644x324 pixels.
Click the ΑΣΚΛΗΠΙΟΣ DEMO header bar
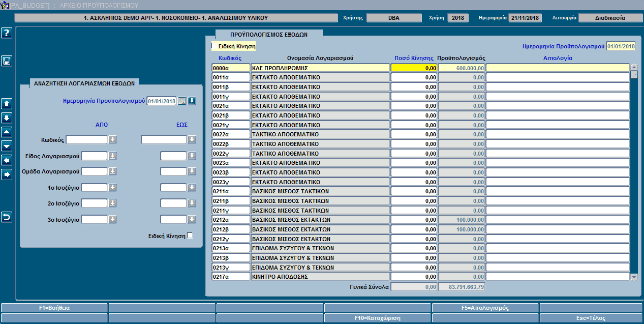tap(176, 18)
